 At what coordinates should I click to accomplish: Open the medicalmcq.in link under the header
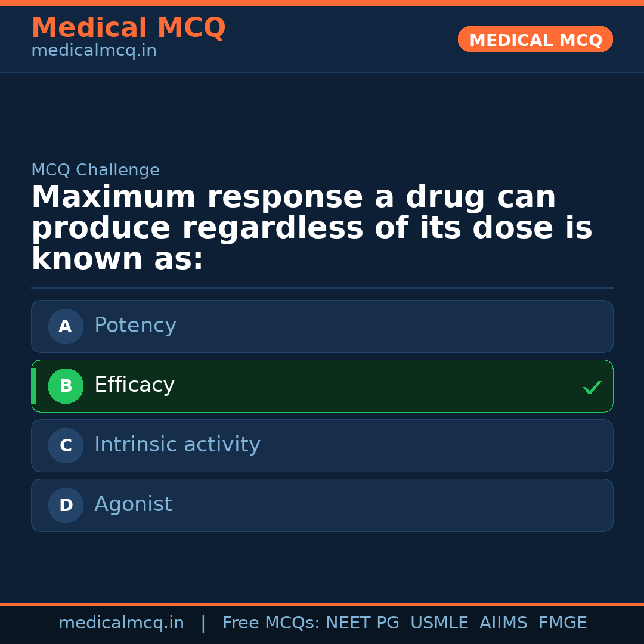94,51
